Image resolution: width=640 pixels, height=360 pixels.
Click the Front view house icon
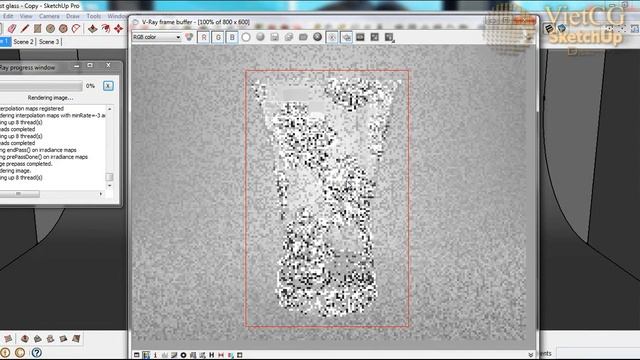tap(38, 338)
